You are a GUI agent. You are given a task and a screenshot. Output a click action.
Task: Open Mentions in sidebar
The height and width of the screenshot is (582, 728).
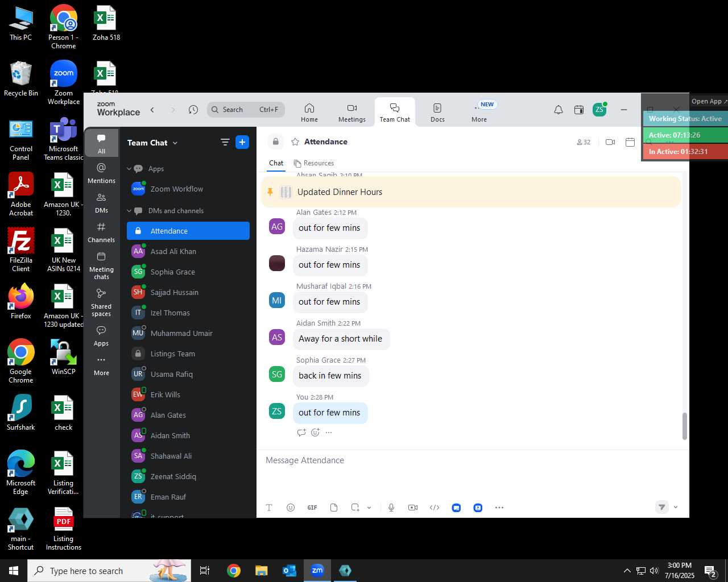click(101, 173)
